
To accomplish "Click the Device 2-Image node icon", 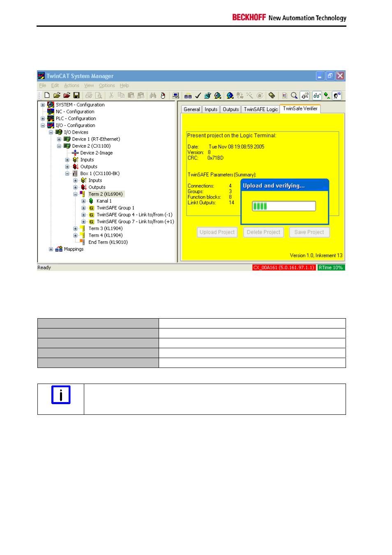I will pyautogui.click(x=75, y=153).
